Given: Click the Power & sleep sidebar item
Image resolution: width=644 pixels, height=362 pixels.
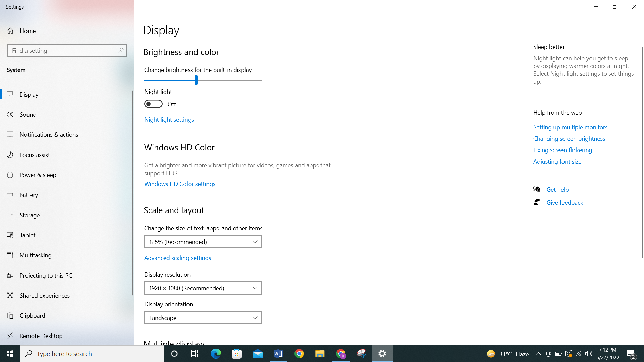Looking at the screenshot, I should 67,174.
